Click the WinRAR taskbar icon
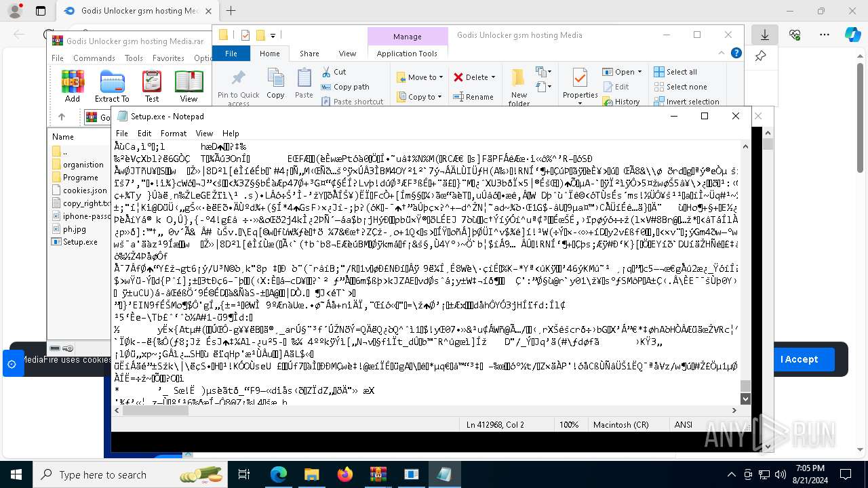 pos(378,474)
